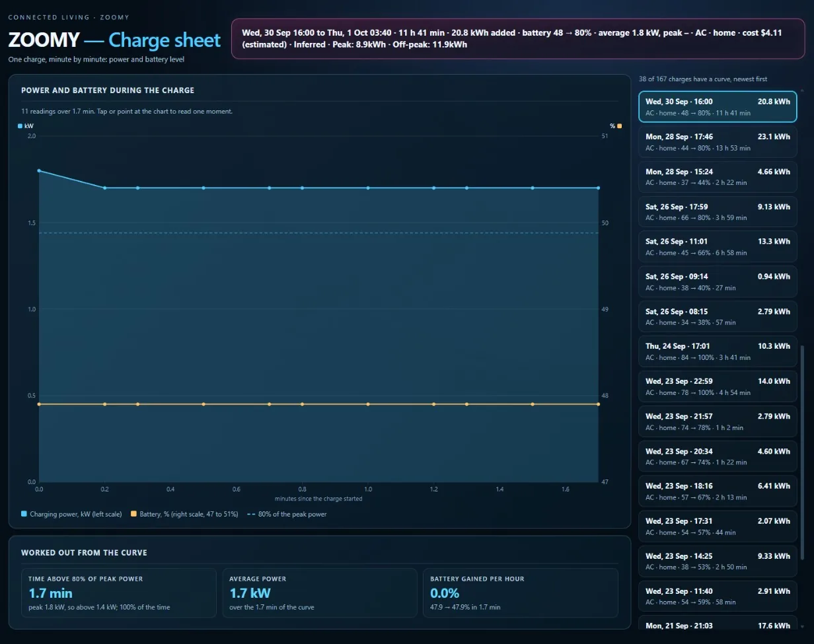
Task: Choose the Sat, 26 Sep 17:59 charge
Action: [718, 212]
